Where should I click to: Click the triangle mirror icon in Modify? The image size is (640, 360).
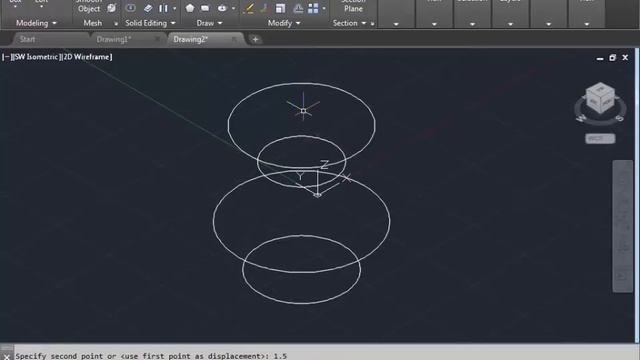298,8
